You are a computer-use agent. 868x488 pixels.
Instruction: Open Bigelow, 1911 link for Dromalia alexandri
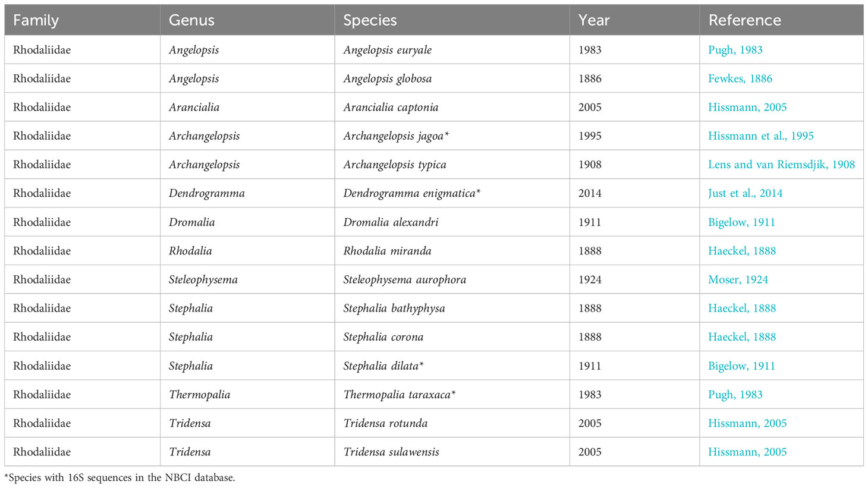741,222
